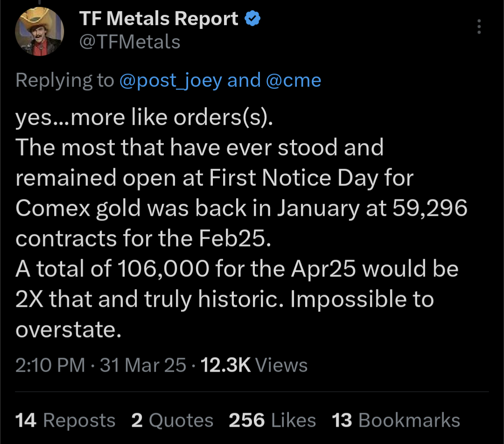Click the blue verified badge
The width and height of the screenshot is (504, 444).
252,19
